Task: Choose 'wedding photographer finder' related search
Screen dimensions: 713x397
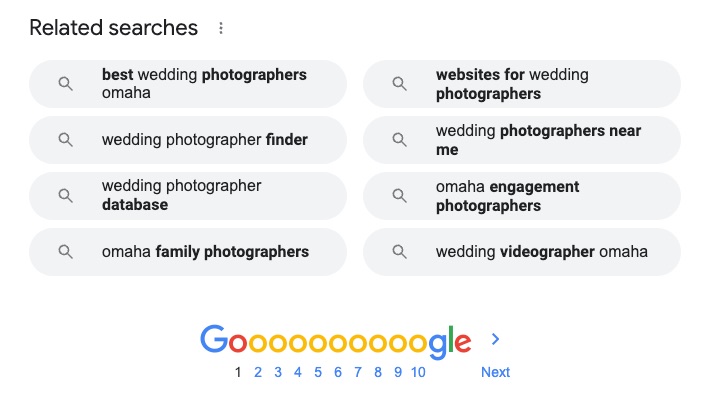Action: point(188,140)
